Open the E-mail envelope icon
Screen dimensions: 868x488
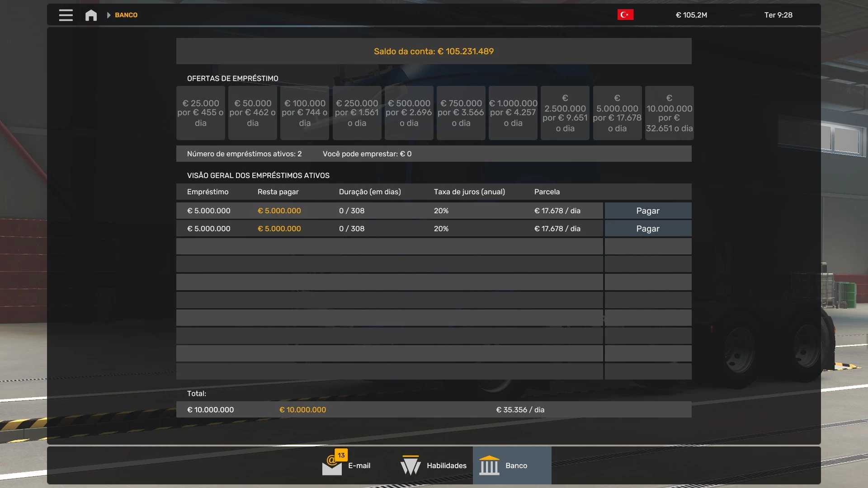pyautogui.click(x=331, y=467)
